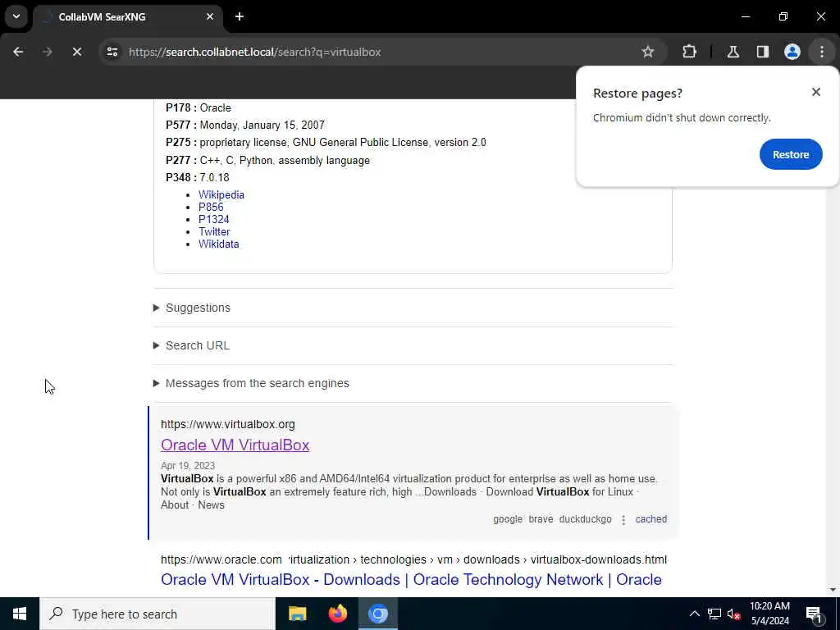This screenshot has height=630, width=840.
Task: Click the forward navigation arrow
Action: tap(48, 52)
